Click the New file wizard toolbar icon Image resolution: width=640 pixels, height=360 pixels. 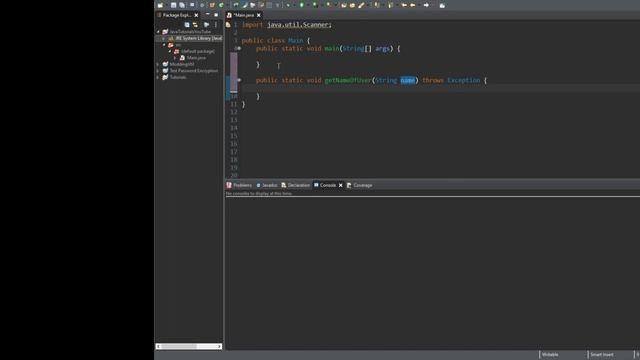pos(160,5)
